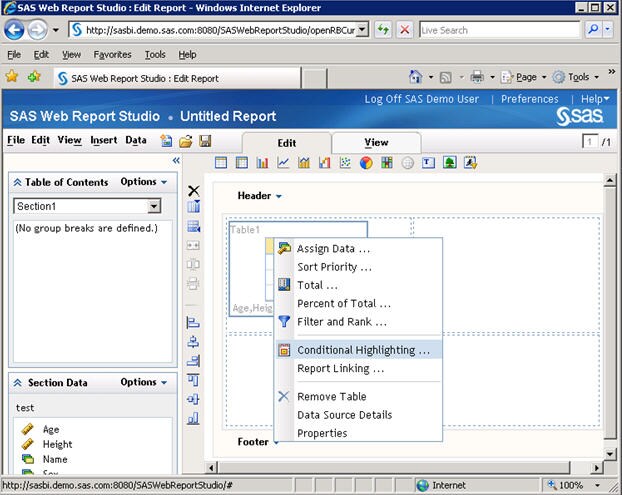Switch to the View tab

tap(376, 142)
